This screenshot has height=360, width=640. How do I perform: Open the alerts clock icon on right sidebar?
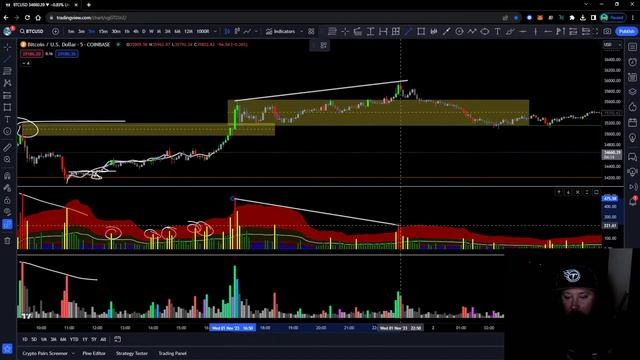point(632,62)
